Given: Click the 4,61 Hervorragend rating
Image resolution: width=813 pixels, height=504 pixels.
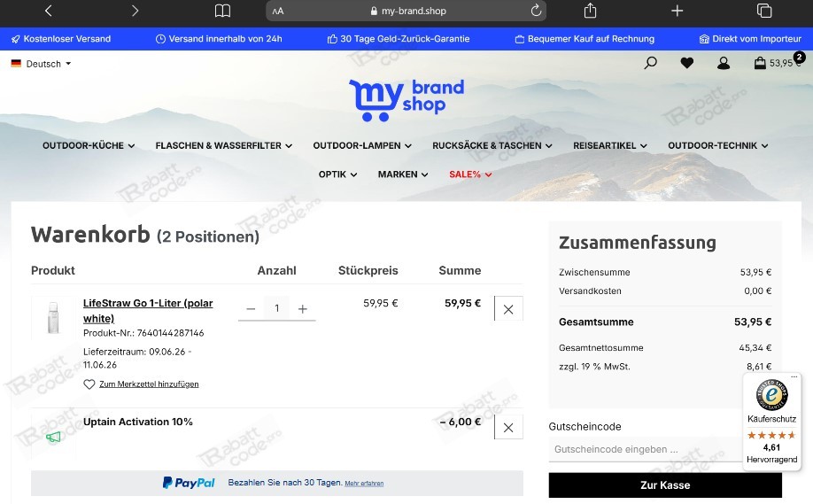Looking at the screenshot, I should (x=772, y=454).
